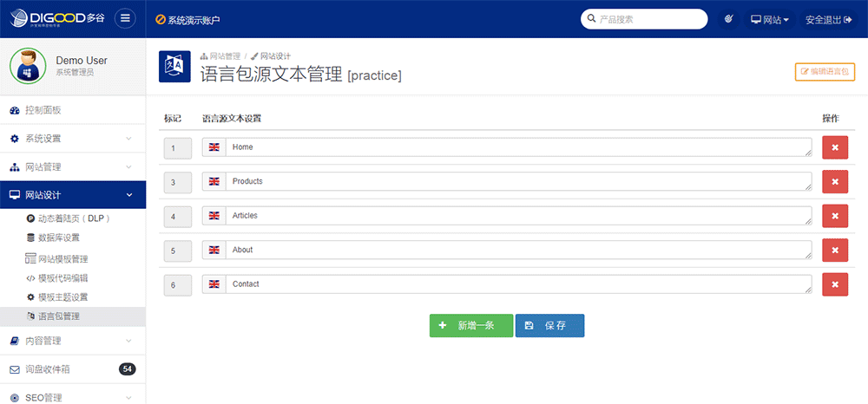This screenshot has height=404, width=868.
Task: Click the marker field showing 6
Action: coord(178,285)
